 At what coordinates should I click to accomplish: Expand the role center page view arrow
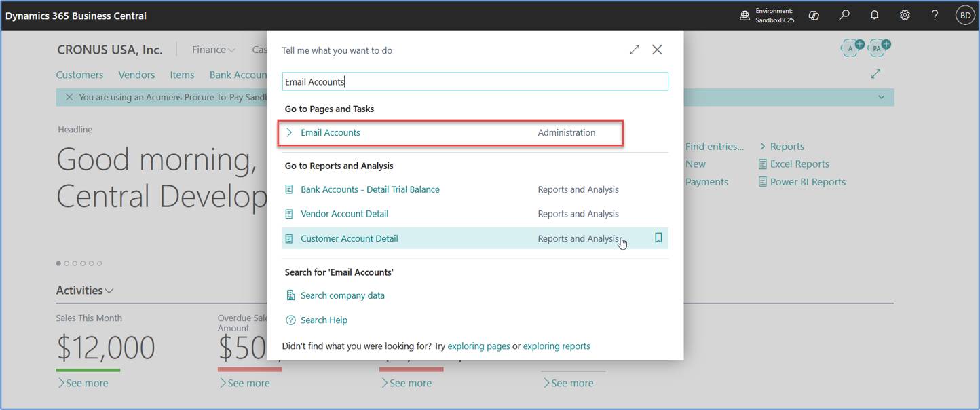[x=875, y=73]
